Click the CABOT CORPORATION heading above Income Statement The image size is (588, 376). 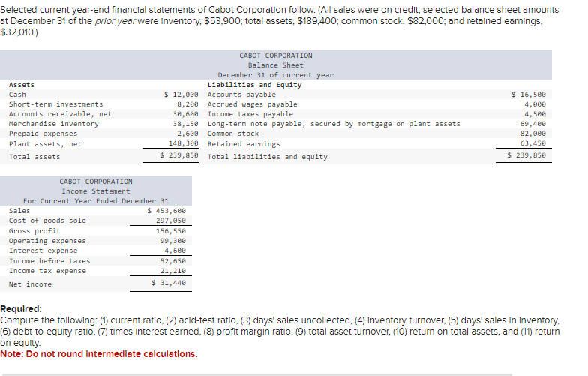click(x=96, y=182)
